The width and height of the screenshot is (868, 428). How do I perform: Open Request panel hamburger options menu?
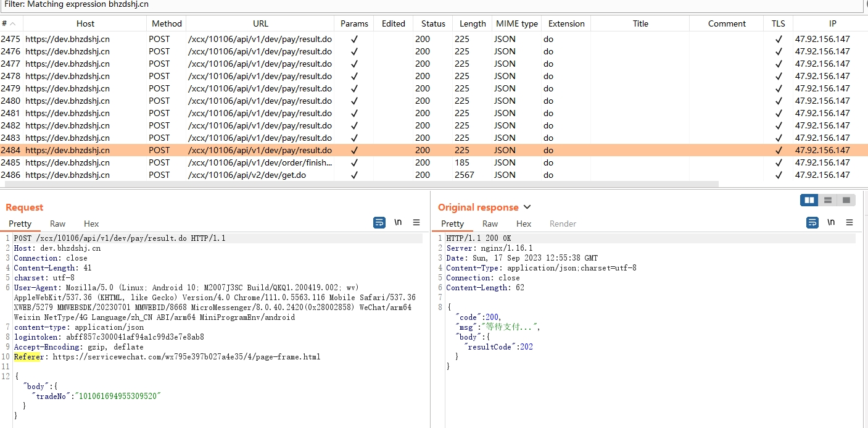416,223
